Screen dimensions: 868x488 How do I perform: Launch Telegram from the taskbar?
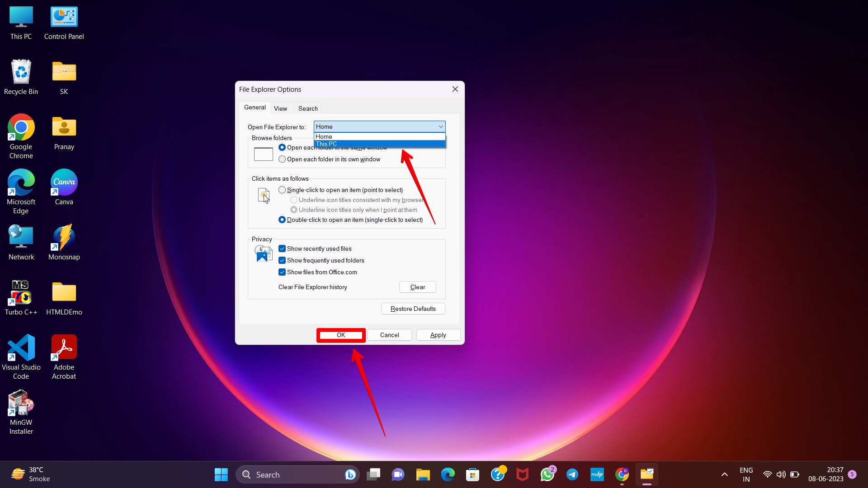[572, 474]
